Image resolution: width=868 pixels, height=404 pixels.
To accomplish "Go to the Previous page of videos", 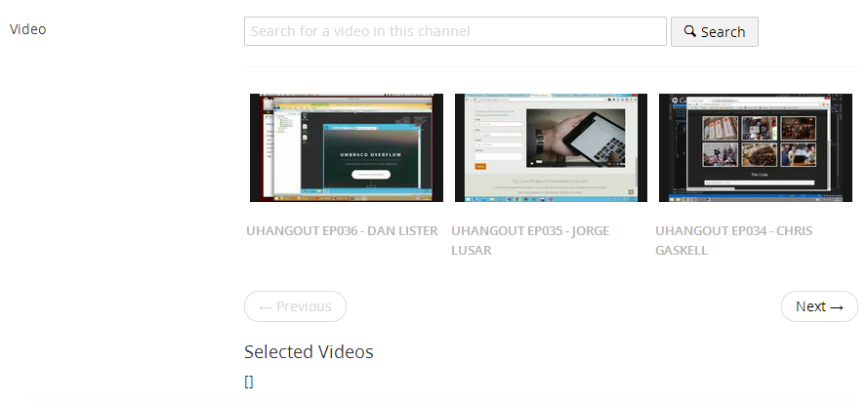I will [295, 306].
